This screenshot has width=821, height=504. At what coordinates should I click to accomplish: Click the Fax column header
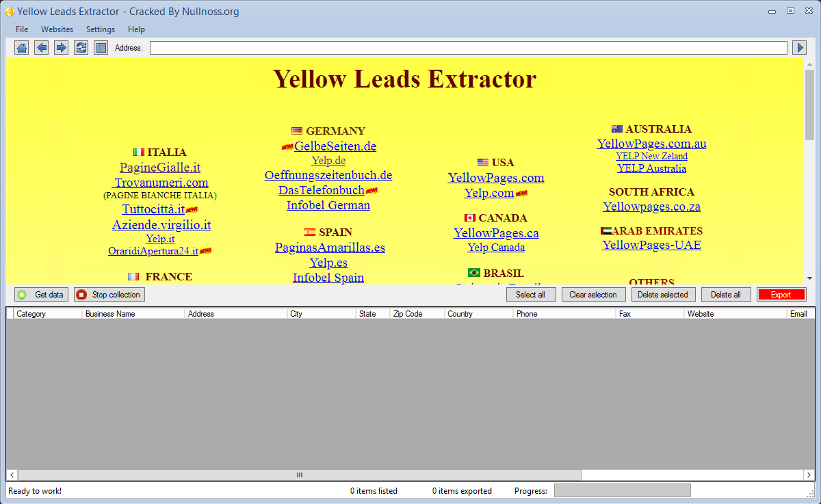[650, 314]
